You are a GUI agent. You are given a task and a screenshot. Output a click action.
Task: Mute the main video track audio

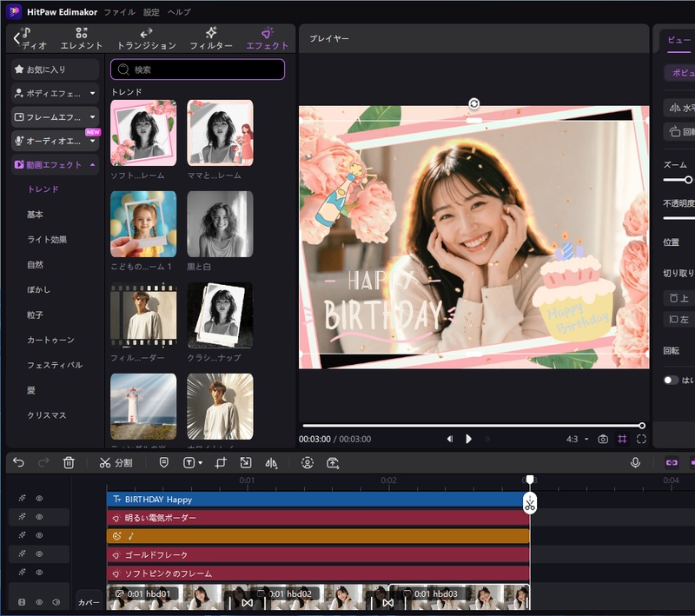[x=56, y=602]
